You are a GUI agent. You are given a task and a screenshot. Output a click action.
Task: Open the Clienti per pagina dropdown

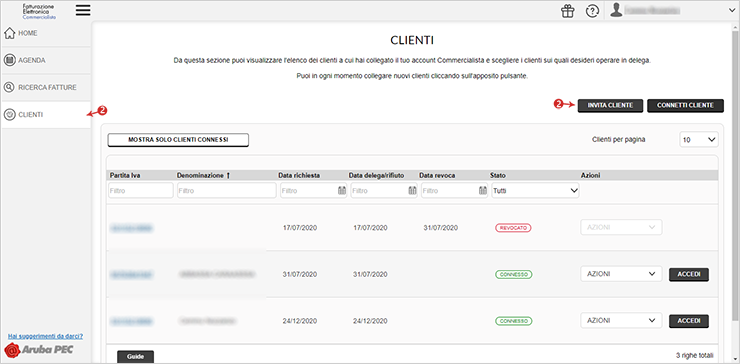coord(699,140)
